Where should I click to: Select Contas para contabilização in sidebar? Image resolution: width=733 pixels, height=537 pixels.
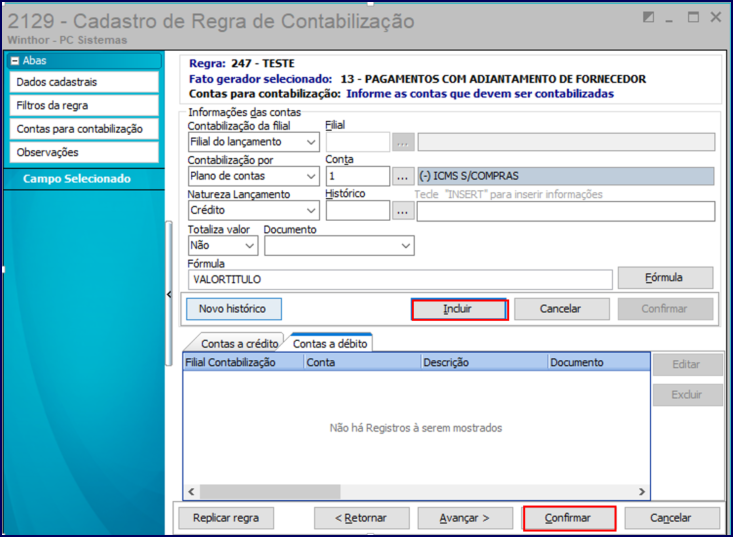pos(84,129)
